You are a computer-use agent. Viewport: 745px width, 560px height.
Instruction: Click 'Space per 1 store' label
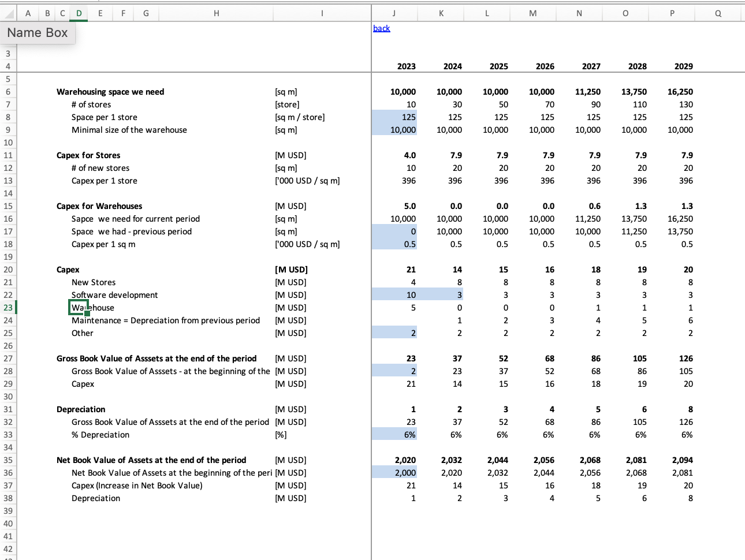[x=105, y=117]
